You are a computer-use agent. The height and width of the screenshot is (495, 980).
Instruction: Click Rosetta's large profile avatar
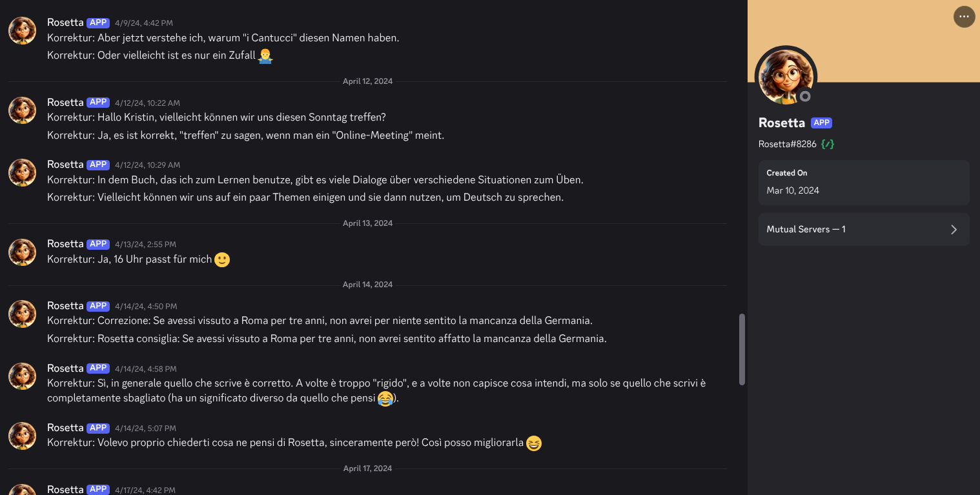point(786,77)
